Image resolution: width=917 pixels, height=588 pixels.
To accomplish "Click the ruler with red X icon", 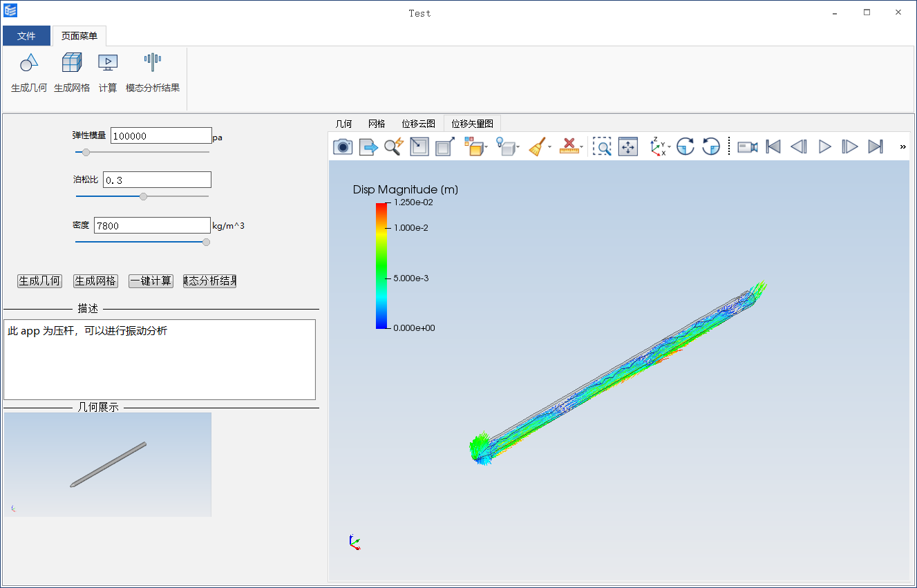I will coord(569,146).
